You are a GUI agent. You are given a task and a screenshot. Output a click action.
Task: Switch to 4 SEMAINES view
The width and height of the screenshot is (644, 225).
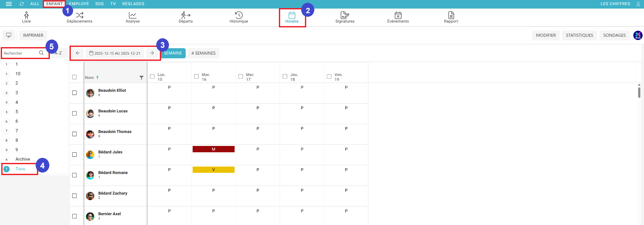pyautogui.click(x=203, y=53)
